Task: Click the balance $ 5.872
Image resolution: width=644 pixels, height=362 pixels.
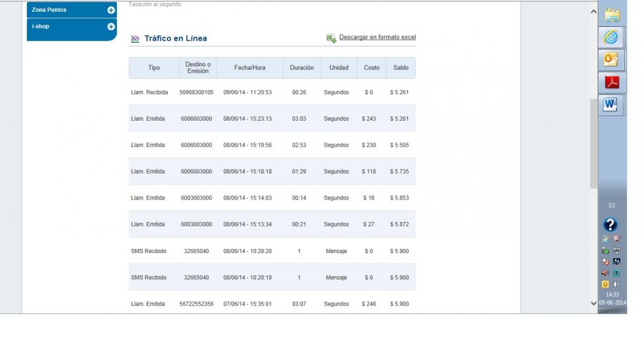Action: tap(399, 224)
